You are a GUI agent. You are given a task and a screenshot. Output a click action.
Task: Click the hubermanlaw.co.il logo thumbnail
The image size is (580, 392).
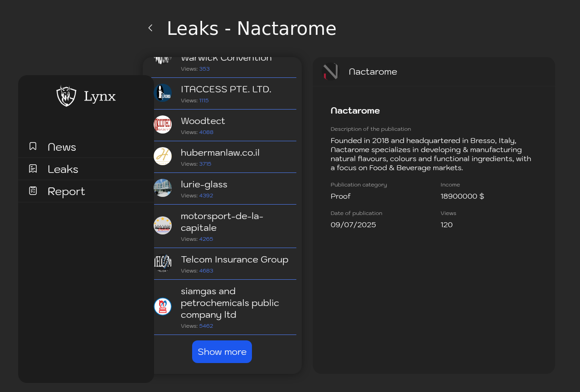(163, 156)
